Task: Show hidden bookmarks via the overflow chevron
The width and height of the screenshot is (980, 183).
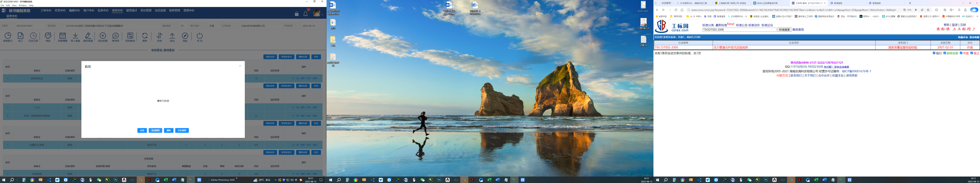Action: (x=977, y=16)
